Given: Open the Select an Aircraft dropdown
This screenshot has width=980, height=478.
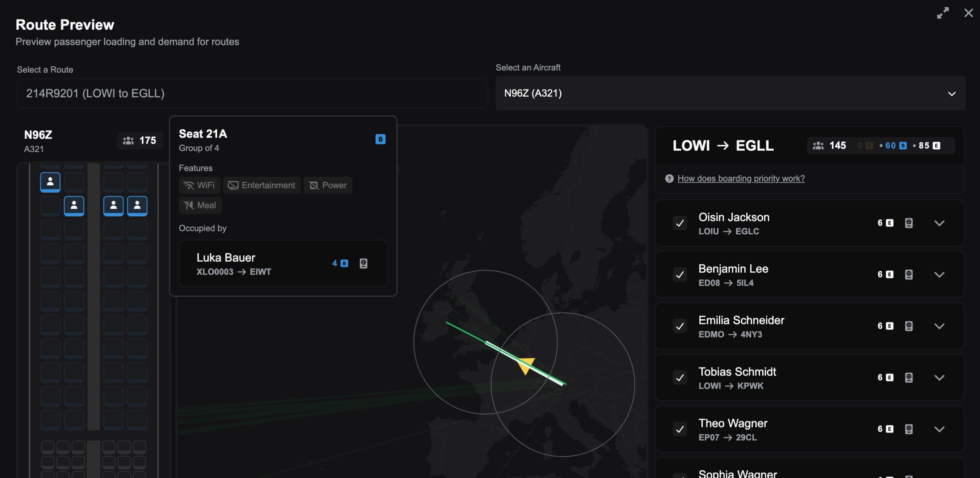Looking at the screenshot, I should pyautogui.click(x=730, y=93).
